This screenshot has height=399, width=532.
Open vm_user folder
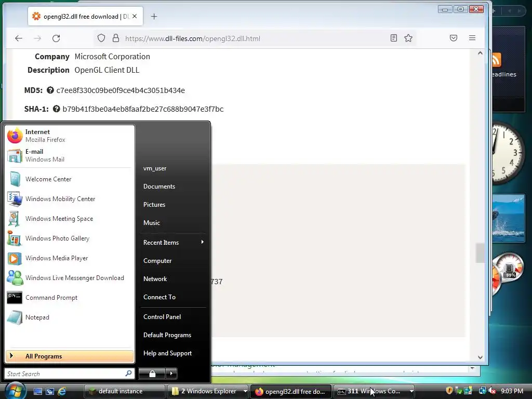pos(155,168)
